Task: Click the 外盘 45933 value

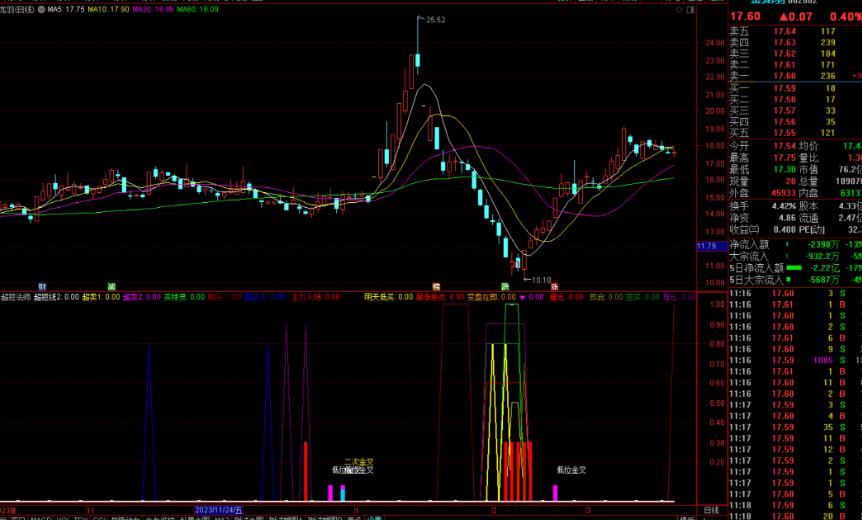Action: (x=783, y=193)
